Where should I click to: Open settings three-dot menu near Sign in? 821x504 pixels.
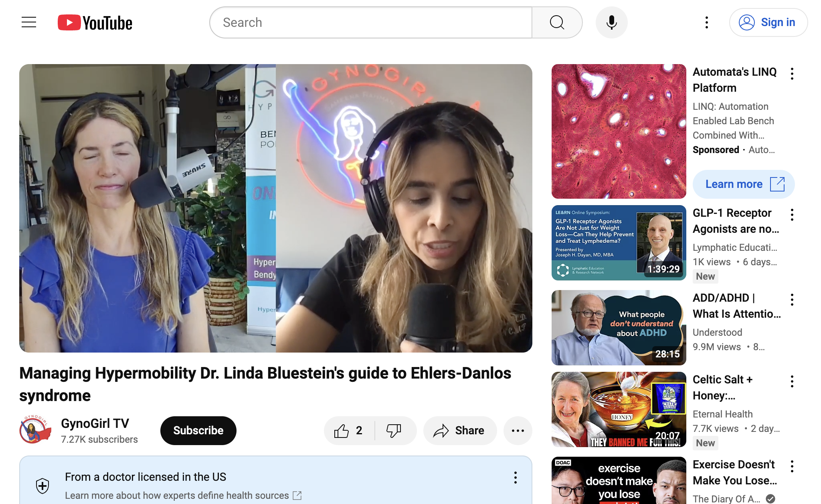pyautogui.click(x=706, y=22)
